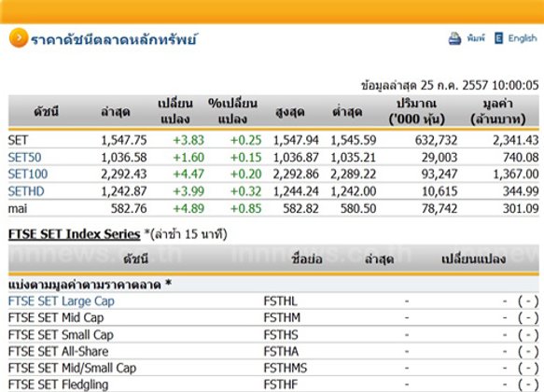This screenshot has width=544, height=392.
Task: Click SET low value 1,545.59
Action: pyautogui.click(x=354, y=140)
